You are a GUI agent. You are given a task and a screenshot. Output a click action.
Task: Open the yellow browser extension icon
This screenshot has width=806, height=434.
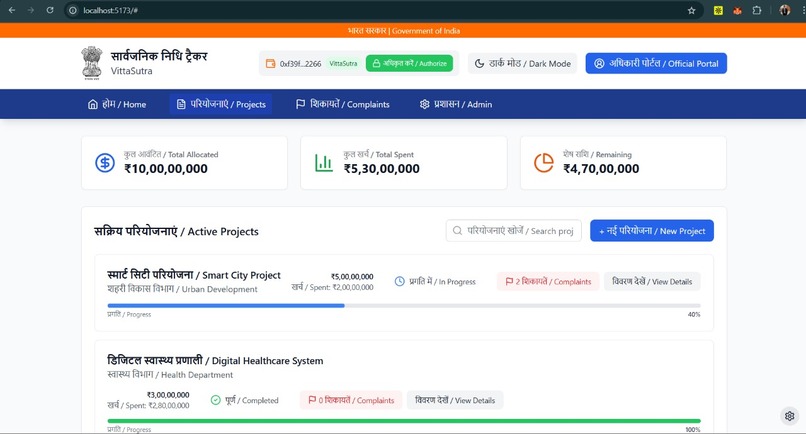718,10
